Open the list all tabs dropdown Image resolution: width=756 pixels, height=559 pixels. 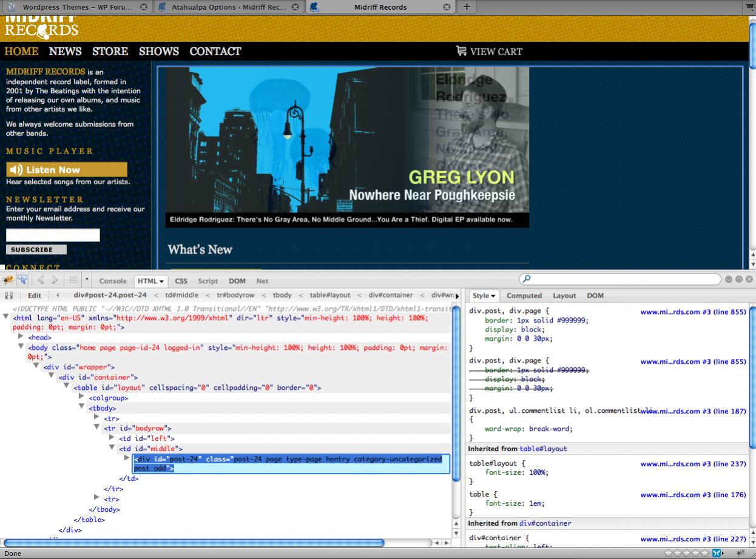pyautogui.click(x=749, y=7)
